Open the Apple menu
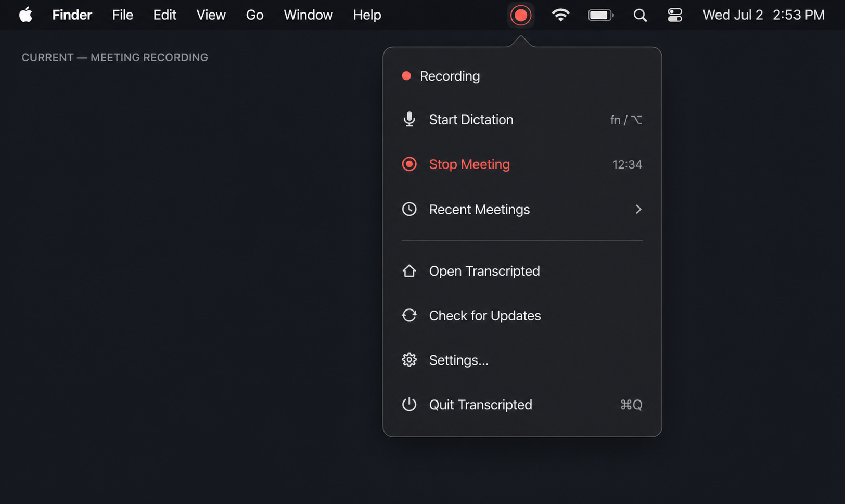This screenshot has width=845, height=504. pos(25,15)
